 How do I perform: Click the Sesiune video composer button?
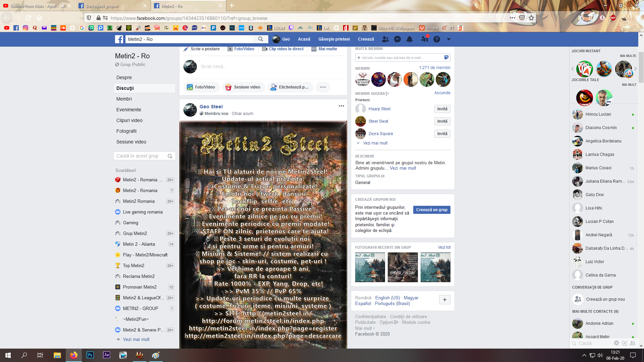pos(243,87)
